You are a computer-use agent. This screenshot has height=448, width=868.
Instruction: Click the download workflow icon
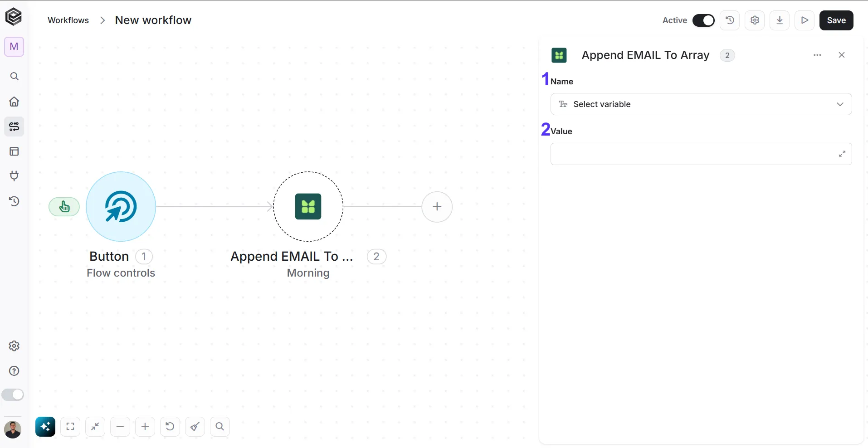click(780, 20)
